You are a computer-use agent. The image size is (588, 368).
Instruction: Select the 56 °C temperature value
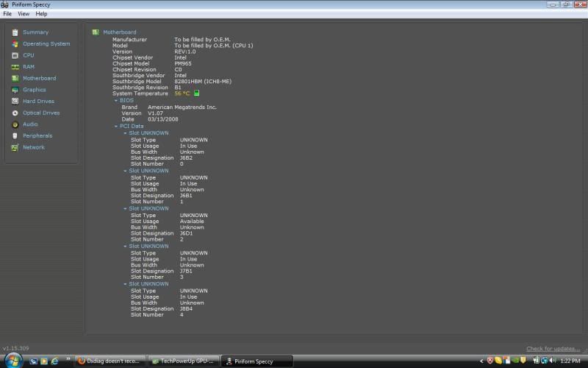182,93
